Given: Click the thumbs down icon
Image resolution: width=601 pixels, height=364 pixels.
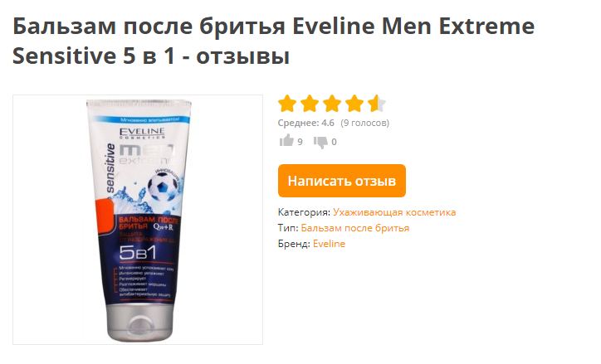Looking at the screenshot, I should [320, 142].
